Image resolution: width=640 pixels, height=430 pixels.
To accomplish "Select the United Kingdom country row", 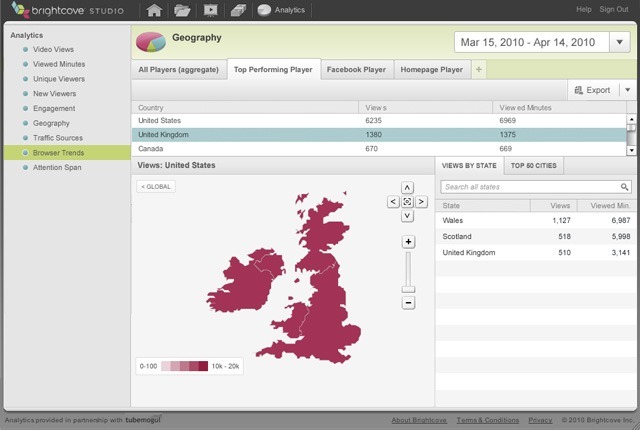I will pos(379,135).
